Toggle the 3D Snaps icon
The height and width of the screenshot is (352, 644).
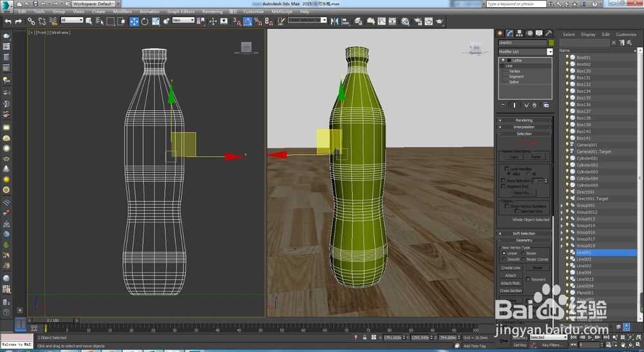pyautogui.click(x=236, y=21)
